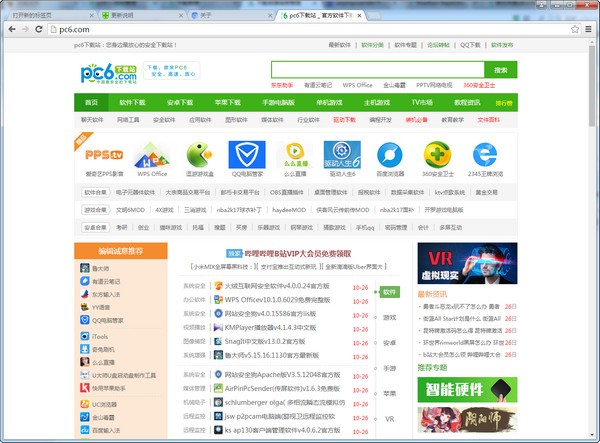Open the haydeeMOD game collection link
This screenshot has height=443, width=600.
click(289, 210)
